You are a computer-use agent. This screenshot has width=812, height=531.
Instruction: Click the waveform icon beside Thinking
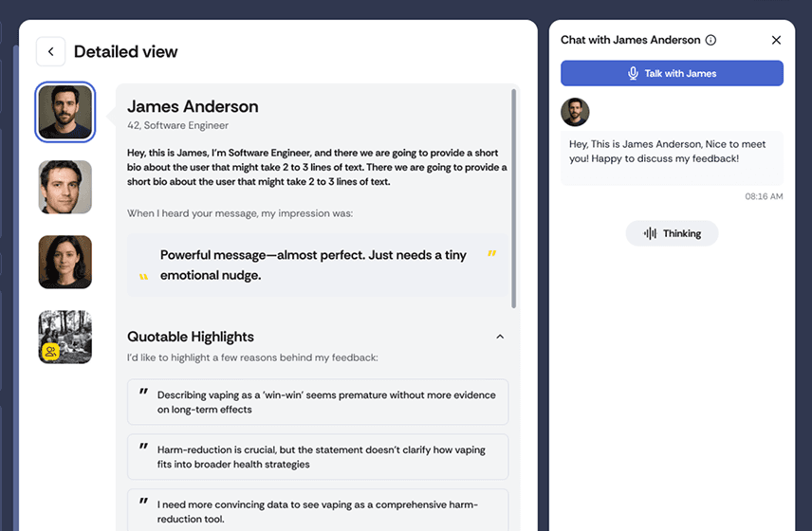point(650,233)
